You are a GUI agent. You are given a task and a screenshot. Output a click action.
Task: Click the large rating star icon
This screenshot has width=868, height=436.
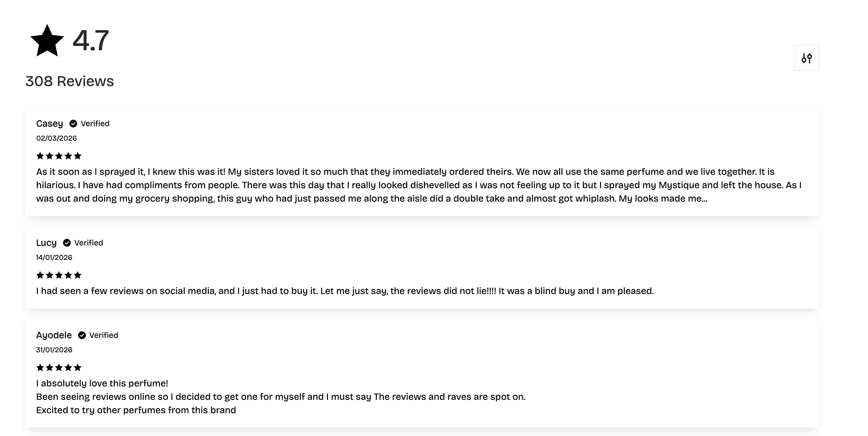pyautogui.click(x=47, y=41)
